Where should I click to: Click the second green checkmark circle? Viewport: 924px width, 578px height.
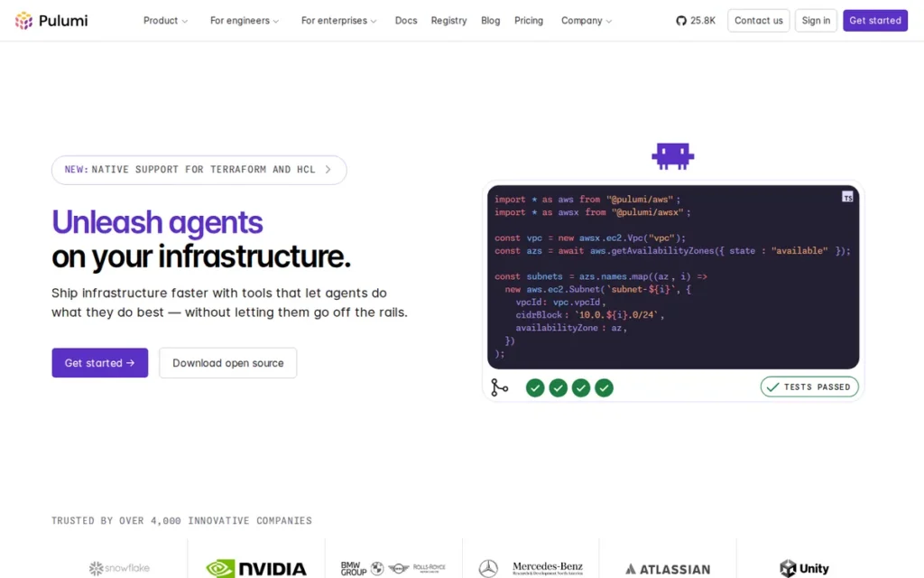[x=558, y=388]
